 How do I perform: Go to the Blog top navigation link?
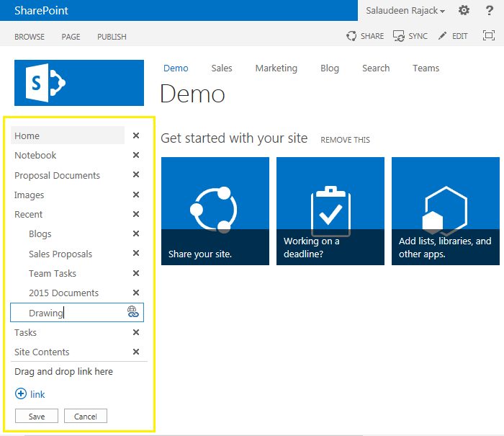tap(330, 68)
